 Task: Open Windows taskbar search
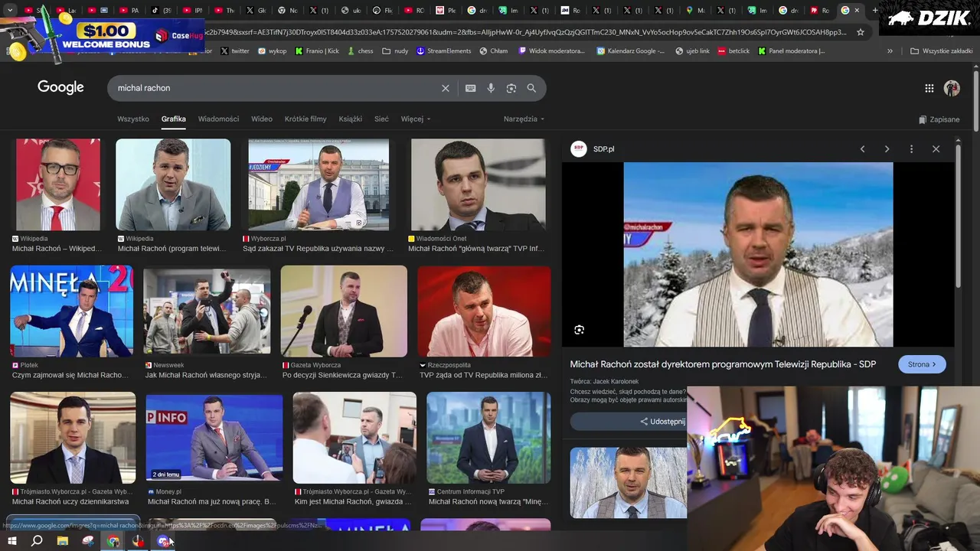coord(37,541)
